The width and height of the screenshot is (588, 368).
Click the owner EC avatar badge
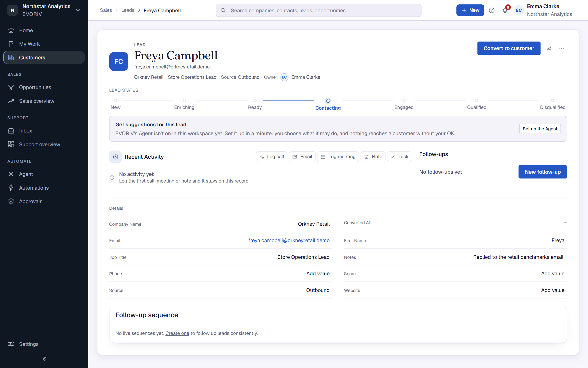pos(284,77)
